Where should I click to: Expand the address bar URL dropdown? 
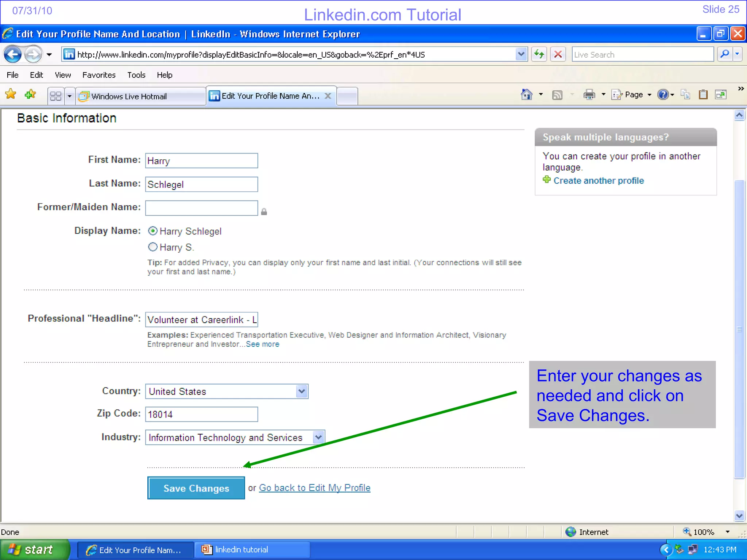[521, 55]
